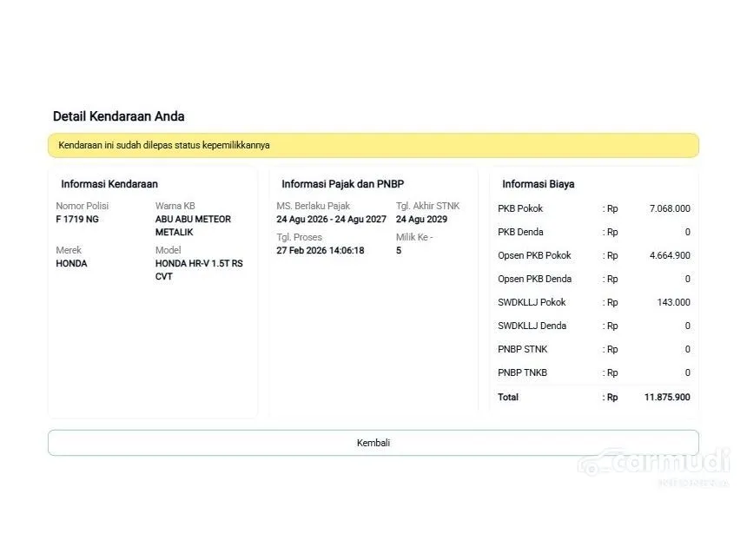Click the Total amount 11.875.900
This screenshot has width=747, height=560.
667,398
